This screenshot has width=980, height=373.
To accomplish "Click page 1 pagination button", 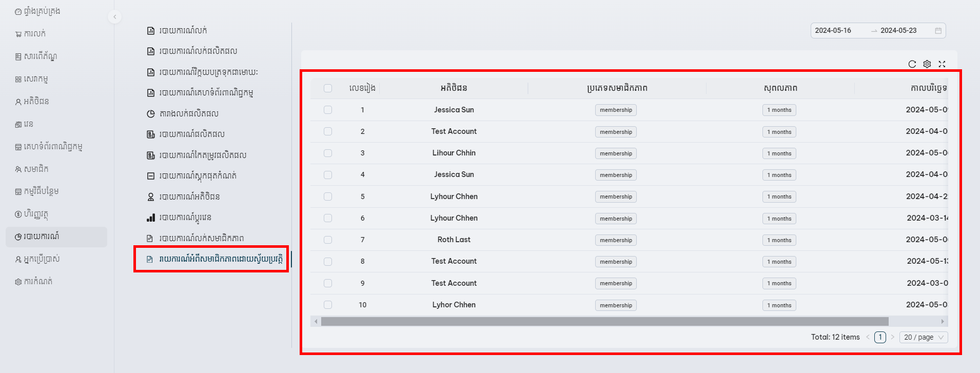I will (880, 337).
